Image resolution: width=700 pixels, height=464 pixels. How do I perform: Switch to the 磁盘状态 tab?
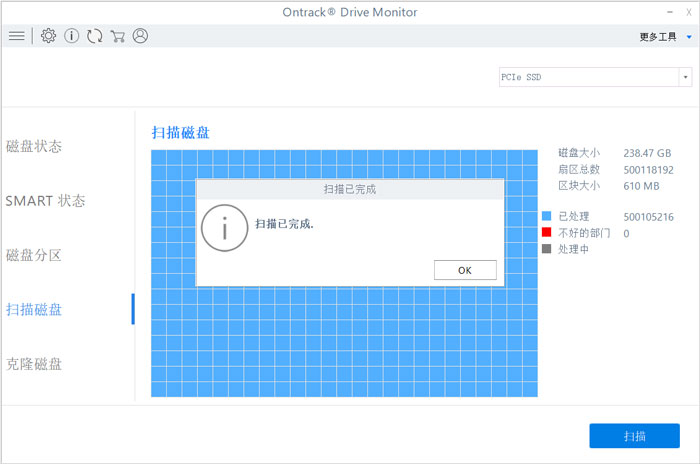tap(34, 147)
